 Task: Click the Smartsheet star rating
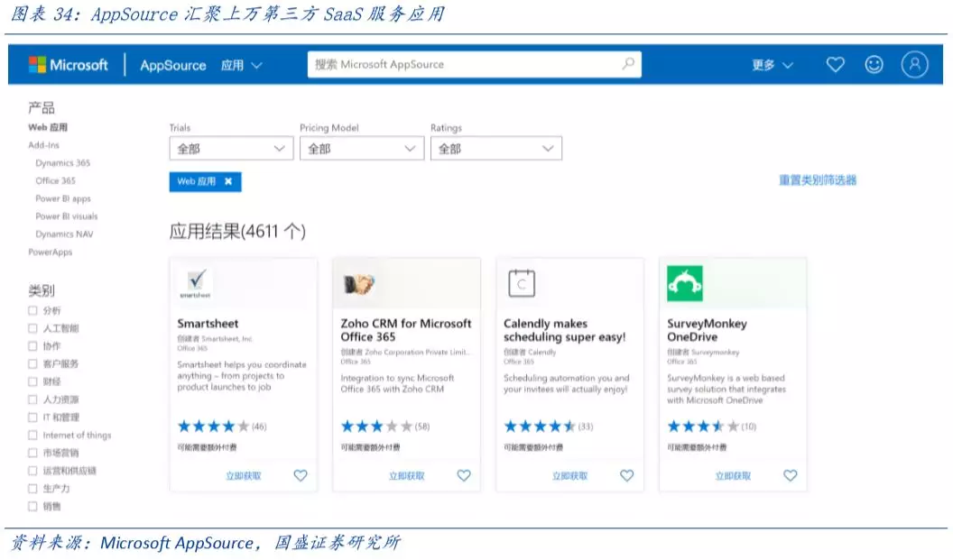tap(213, 427)
